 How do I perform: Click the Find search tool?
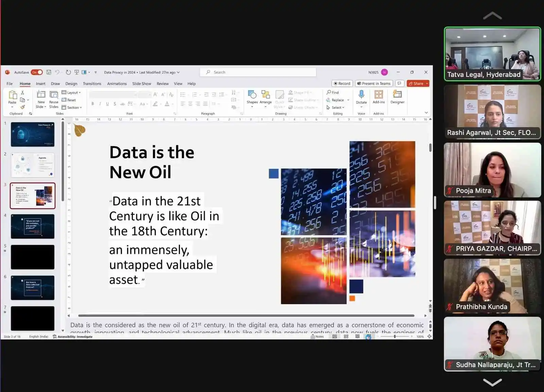click(x=333, y=92)
